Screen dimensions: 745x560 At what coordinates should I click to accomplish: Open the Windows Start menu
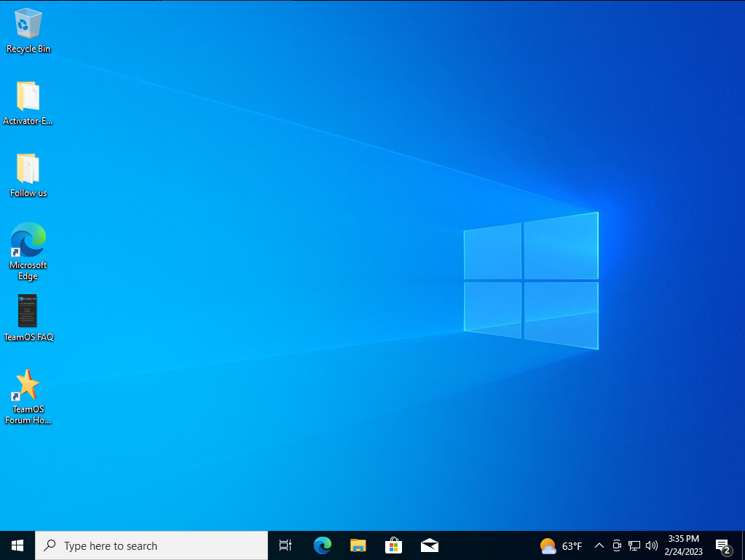[17, 545]
